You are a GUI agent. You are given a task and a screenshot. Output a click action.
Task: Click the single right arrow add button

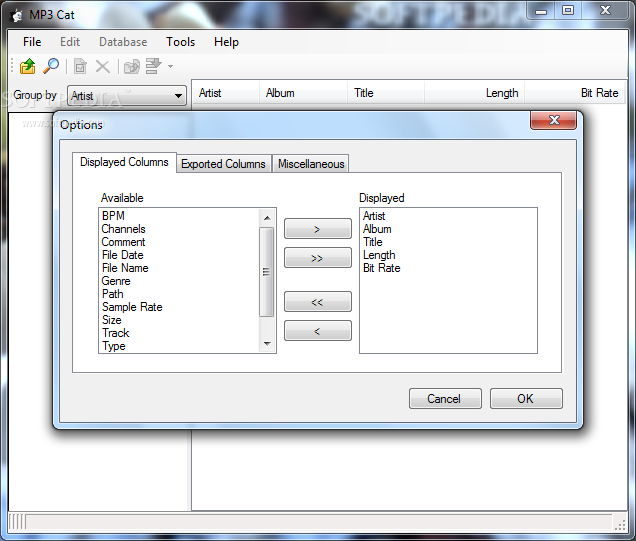click(x=318, y=229)
